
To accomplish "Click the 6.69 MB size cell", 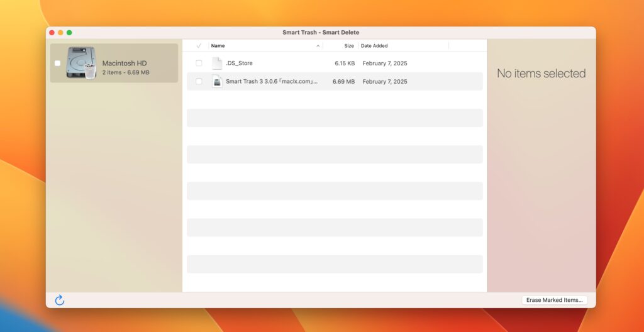I will 344,81.
